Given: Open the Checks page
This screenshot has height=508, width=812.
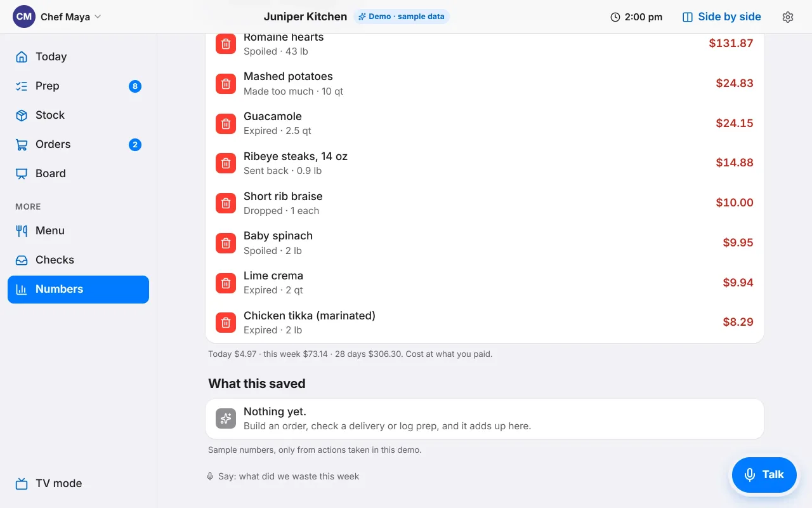Looking at the screenshot, I should coord(78,260).
